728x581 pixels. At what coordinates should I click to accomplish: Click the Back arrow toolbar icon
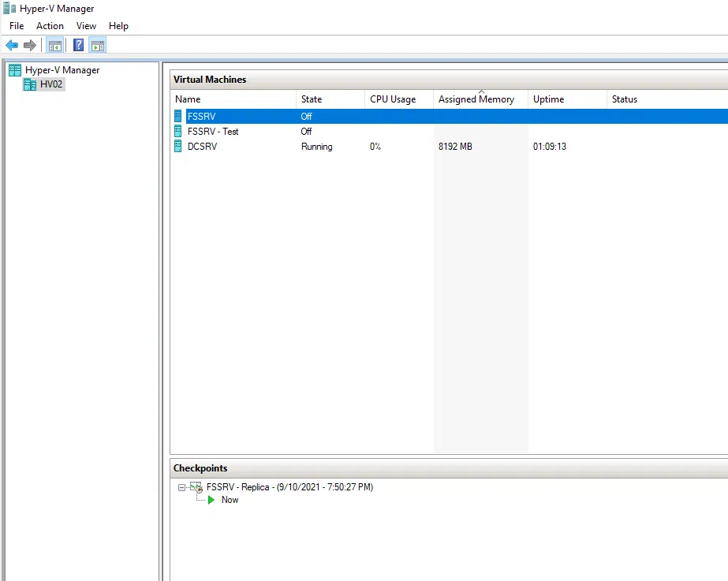12,46
